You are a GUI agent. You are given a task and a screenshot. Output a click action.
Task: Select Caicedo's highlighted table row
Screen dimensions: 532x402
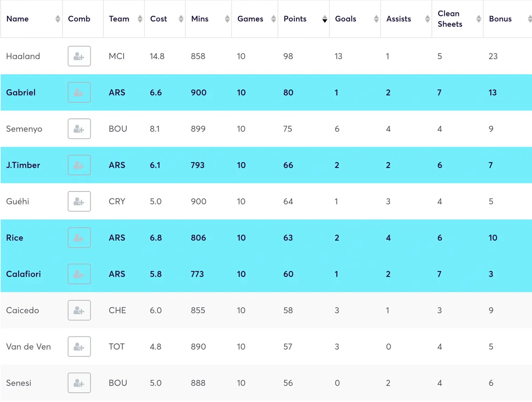(x=266, y=310)
